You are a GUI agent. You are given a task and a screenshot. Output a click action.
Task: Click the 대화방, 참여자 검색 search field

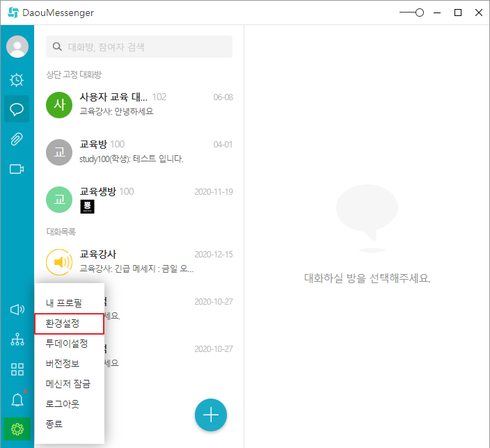coord(146,47)
